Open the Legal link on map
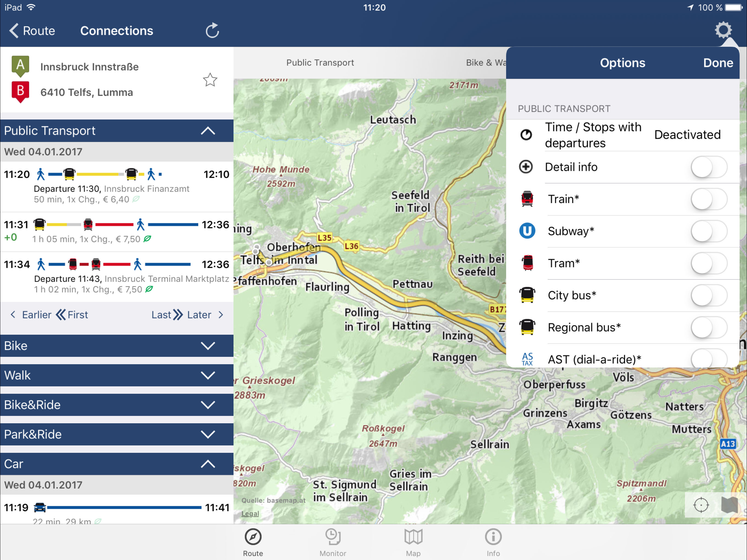Image resolution: width=747 pixels, height=560 pixels. [x=250, y=514]
